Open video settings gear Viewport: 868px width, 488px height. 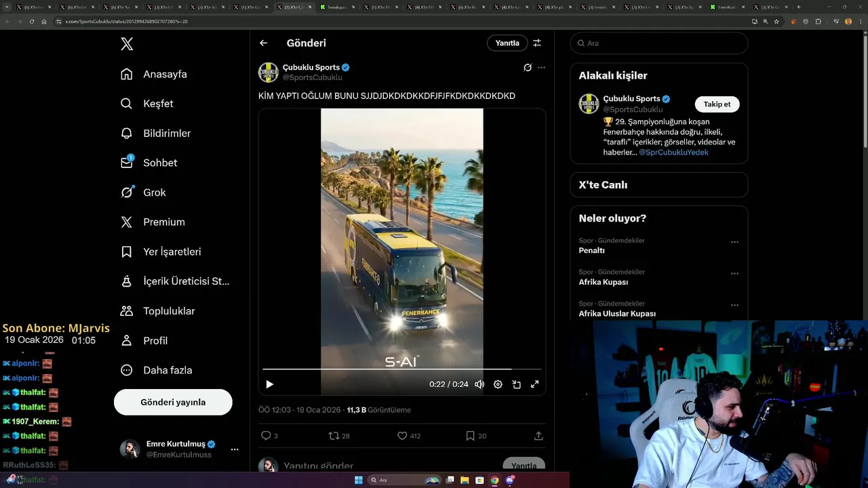pos(498,384)
